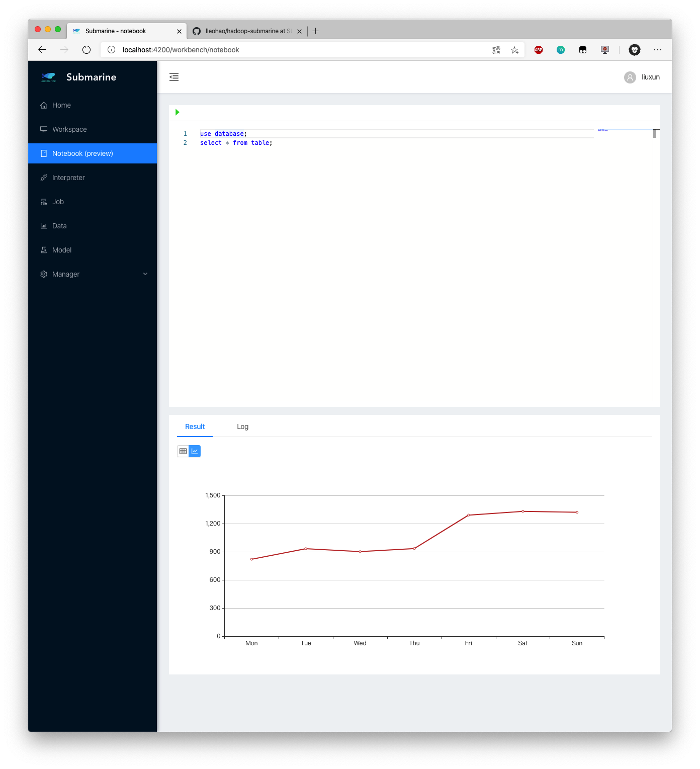
Task: Reload the current page
Action: (86, 50)
